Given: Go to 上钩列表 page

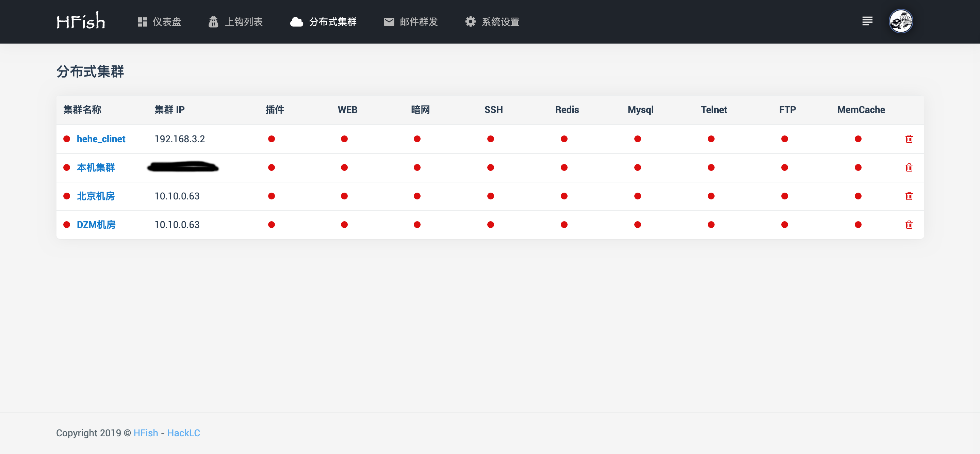Looking at the screenshot, I should 244,22.
